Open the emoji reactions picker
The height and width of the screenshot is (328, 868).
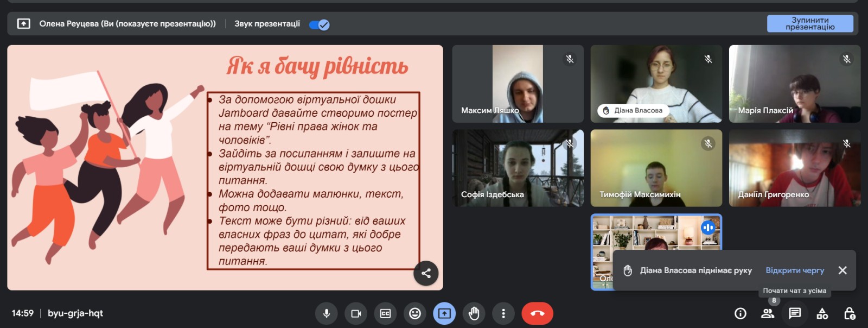(x=415, y=313)
